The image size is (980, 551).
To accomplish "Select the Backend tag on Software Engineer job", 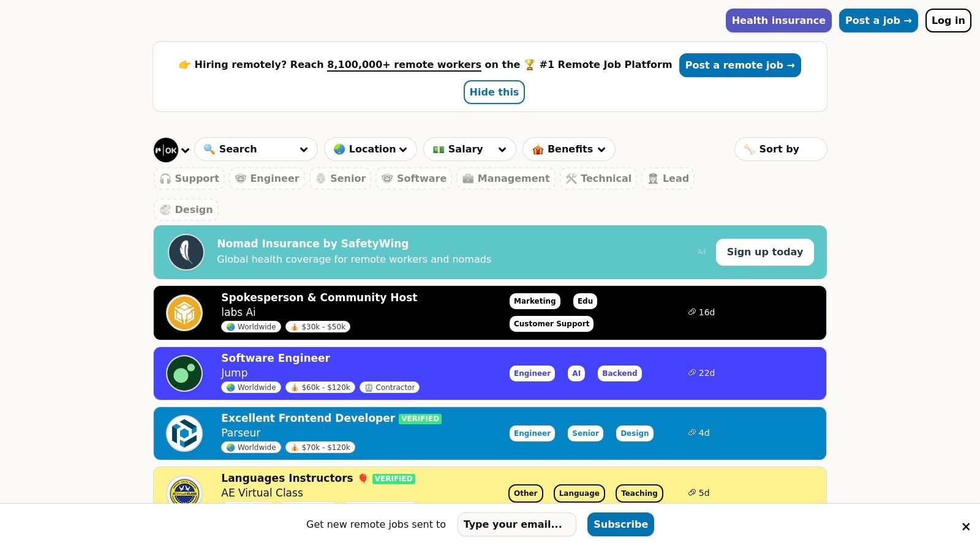I will coord(619,373).
